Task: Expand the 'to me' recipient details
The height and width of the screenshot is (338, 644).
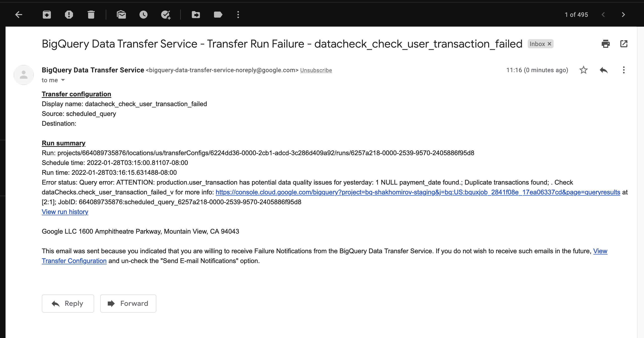Action: pos(62,80)
